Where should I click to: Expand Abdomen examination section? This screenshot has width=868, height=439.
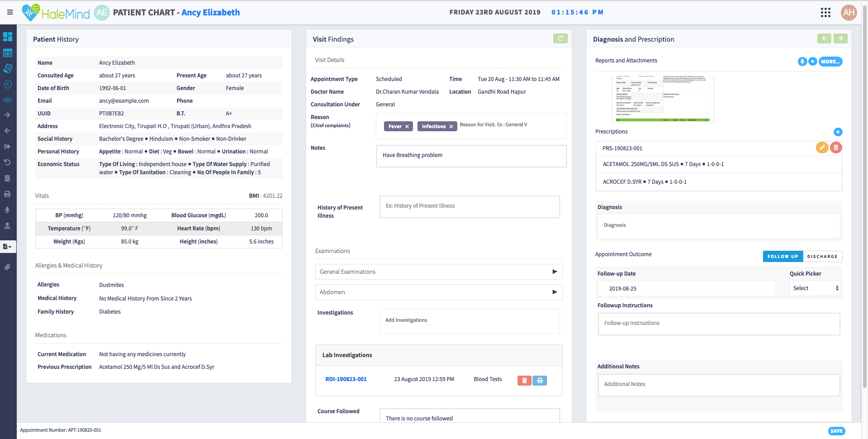pyautogui.click(x=439, y=292)
